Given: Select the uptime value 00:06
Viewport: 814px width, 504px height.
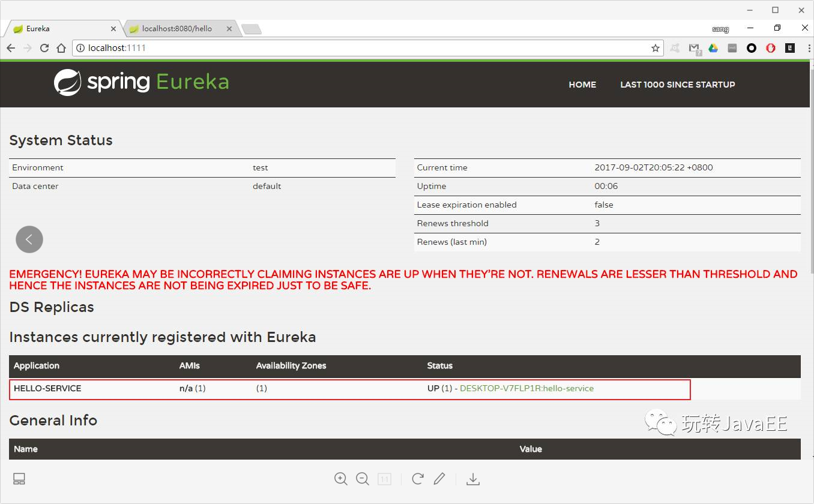Looking at the screenshot, I should [x=606, y=186].
